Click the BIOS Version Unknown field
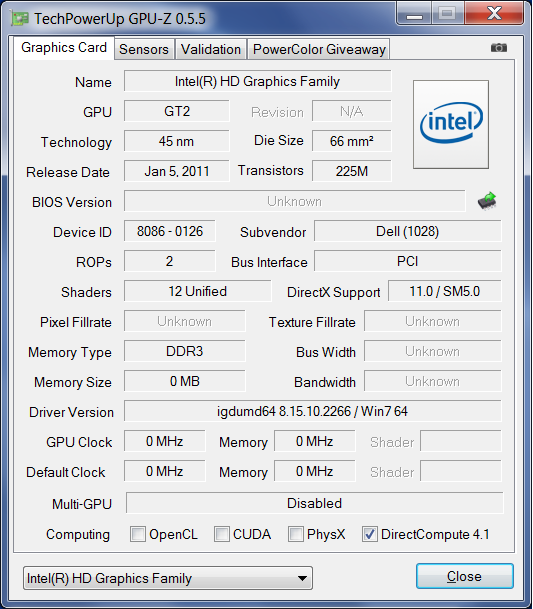The width and height of the screenshot is (533, 609). point(294,201)
